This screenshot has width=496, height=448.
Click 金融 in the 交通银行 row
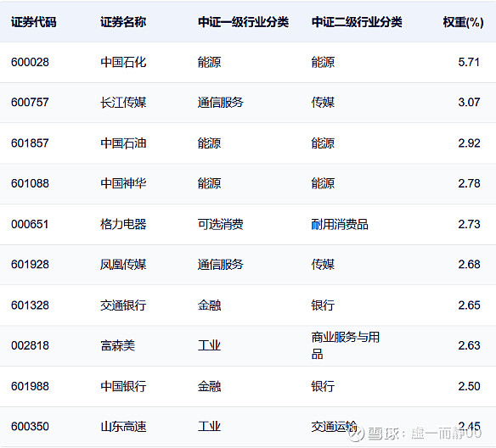point(209,305)
